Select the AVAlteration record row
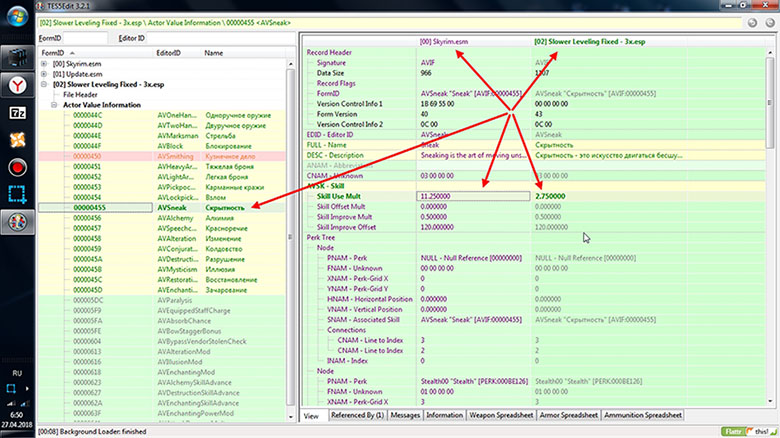 (162, 238)
